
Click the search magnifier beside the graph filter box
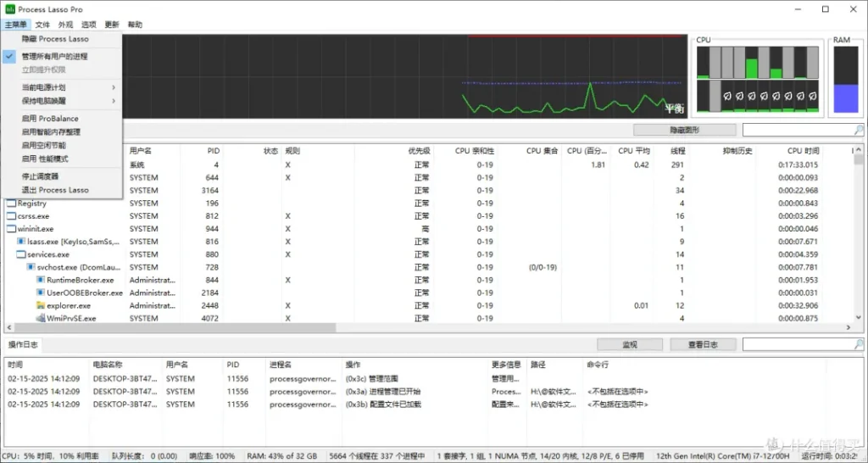(859, 130)
